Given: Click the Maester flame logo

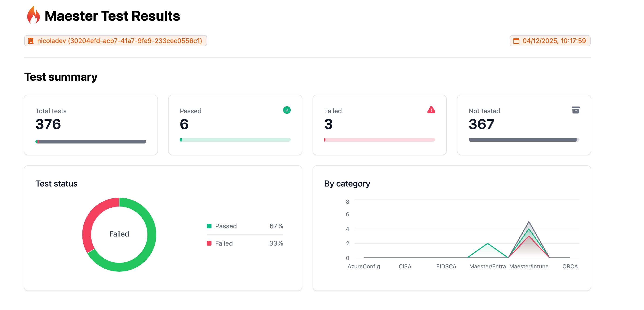Looking at the screenshot, I should point(33,15).
